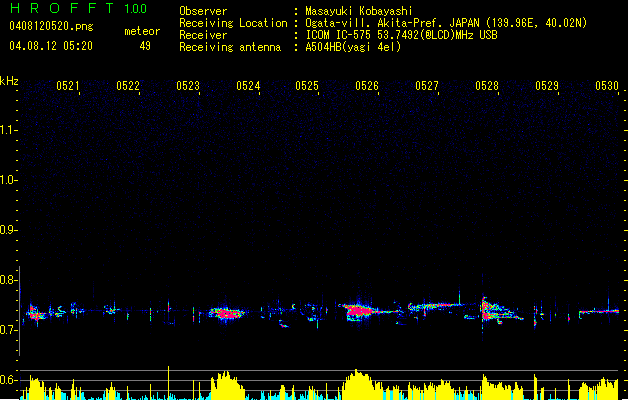This screenshot has height=400, width=629.
Task: Click the 0525 time marker
Action: [307, 86]
